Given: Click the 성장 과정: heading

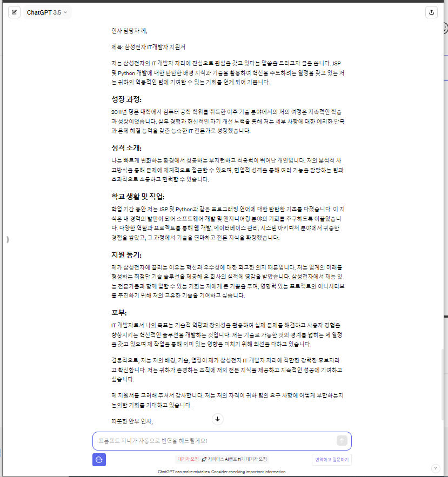Looking at the screenshot, I should (x=126, y=99).
